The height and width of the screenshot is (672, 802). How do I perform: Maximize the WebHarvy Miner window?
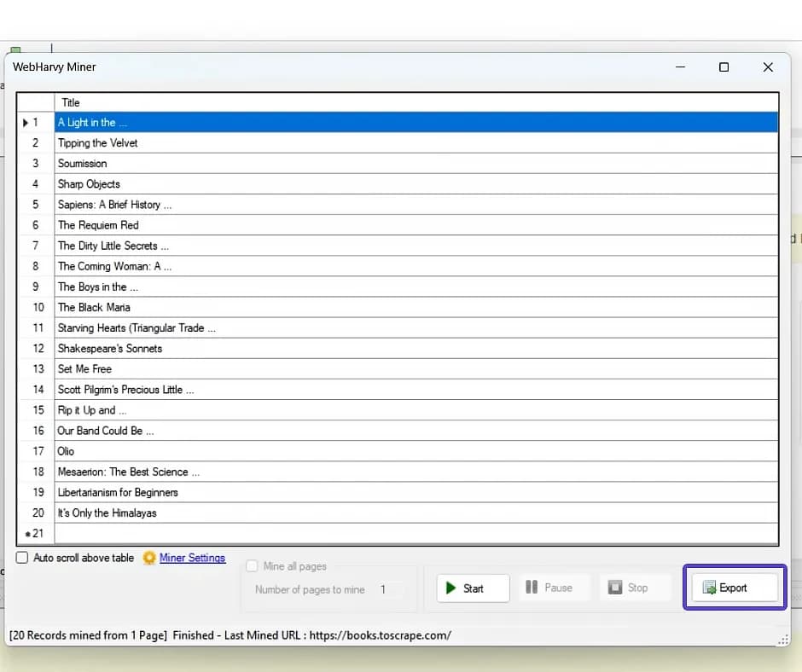tap(724, 67)
